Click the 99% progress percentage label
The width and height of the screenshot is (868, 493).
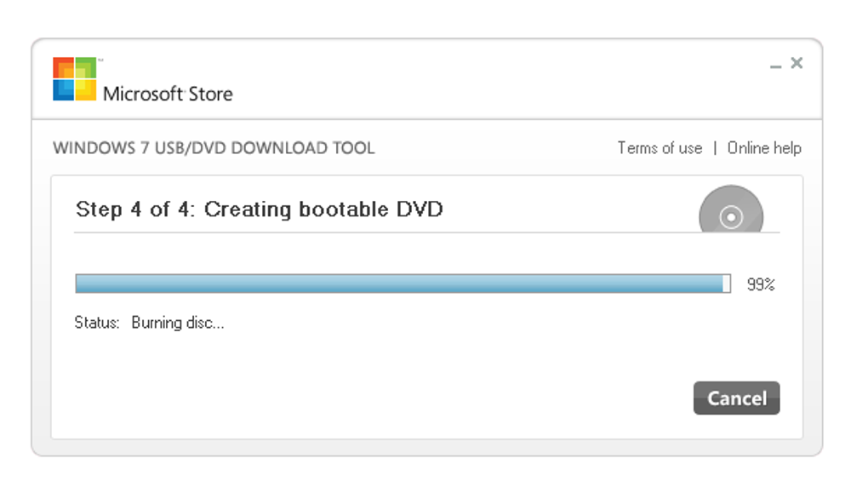click(x=761, y=284)
